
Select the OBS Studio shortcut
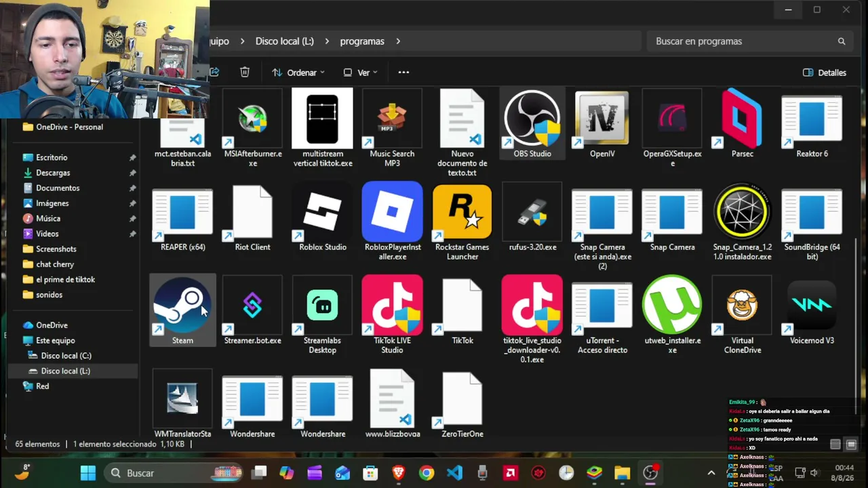point(532,123)
